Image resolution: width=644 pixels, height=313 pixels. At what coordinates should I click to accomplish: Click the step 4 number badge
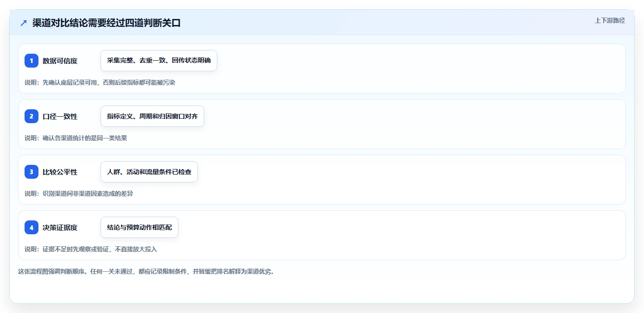(x=32, y=227)
